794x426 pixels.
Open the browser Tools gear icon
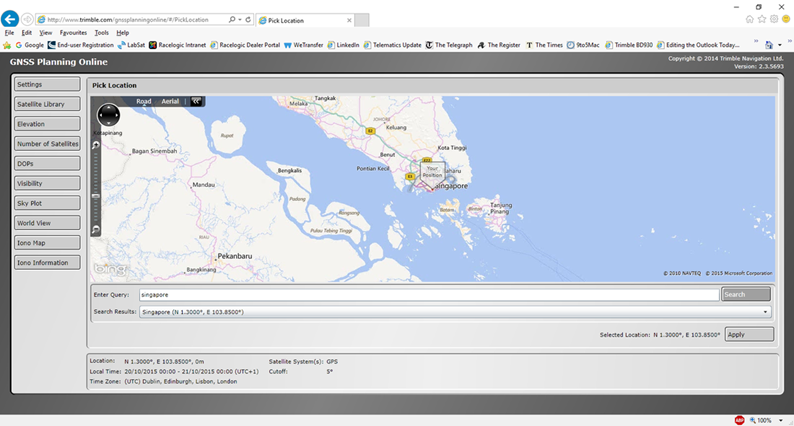pos(774,19)
